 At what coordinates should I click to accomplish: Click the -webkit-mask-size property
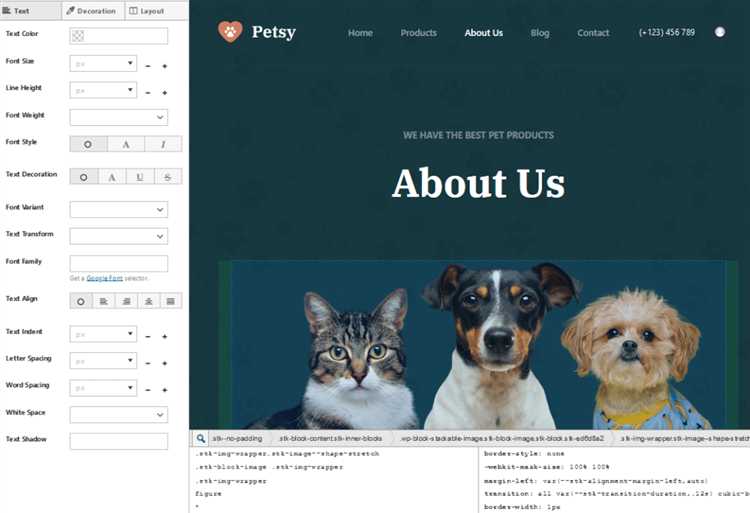click(547, 467)
